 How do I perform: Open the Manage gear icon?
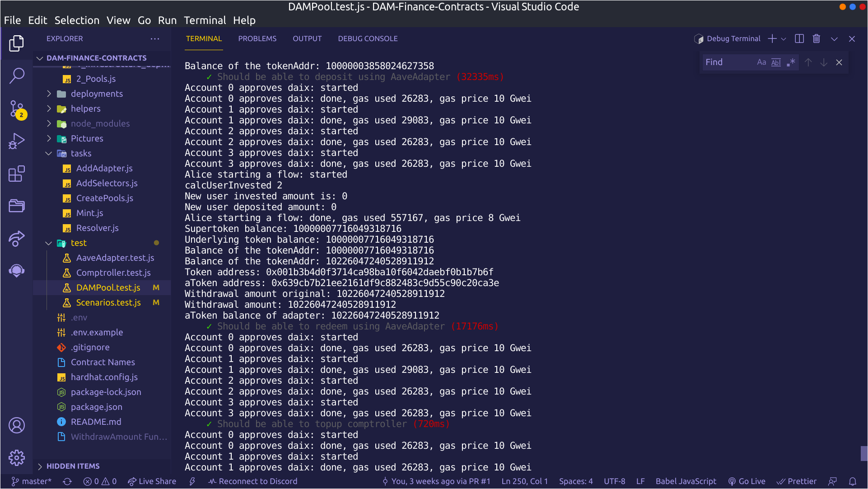pos(17,458)
